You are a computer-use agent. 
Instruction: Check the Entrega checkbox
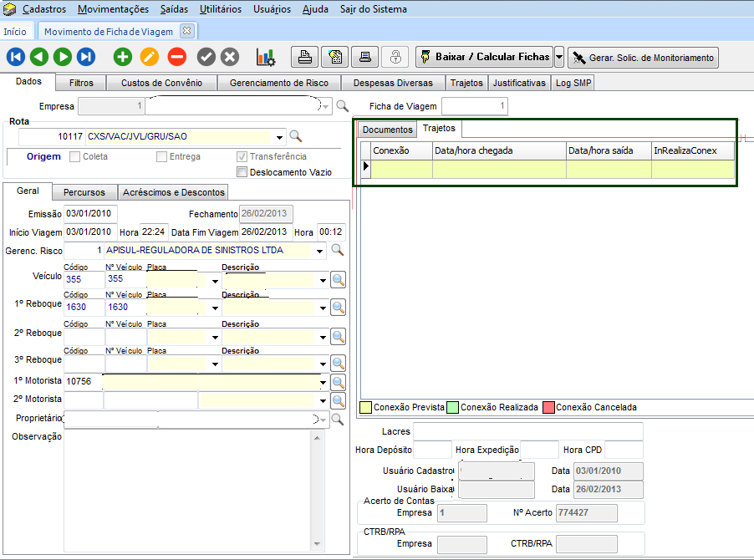[162, 156]
